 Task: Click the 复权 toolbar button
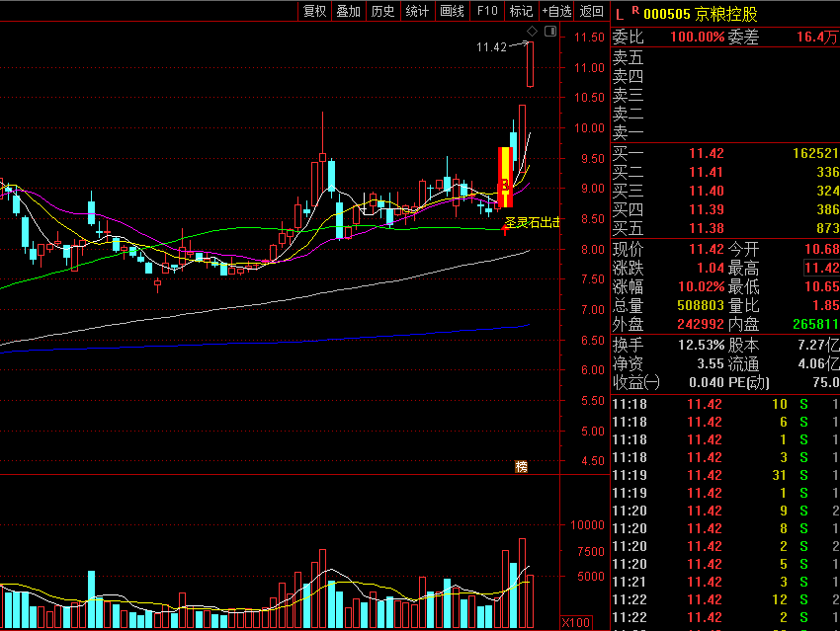coord(314,11)
